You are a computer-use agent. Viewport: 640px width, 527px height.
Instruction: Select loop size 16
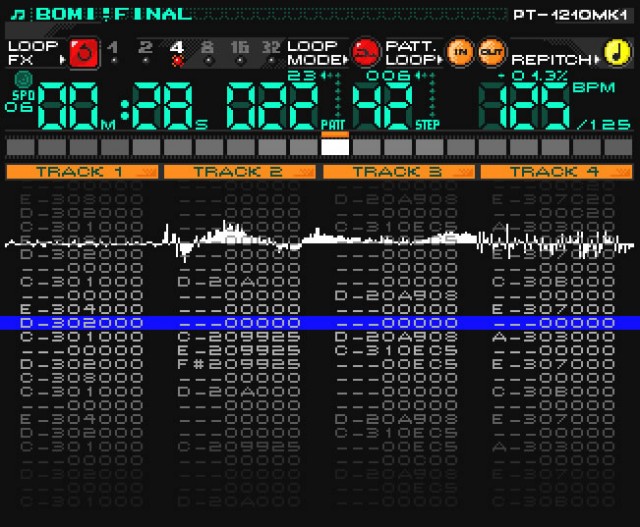coord(240,47)
